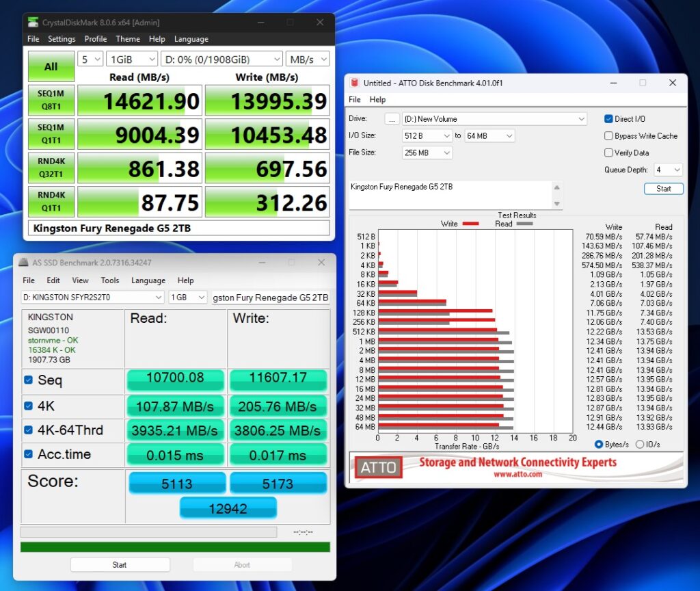Screen dimensions: 700x591
Task: Click the gray Read legend swatch in ATTO
Action: tap(524, 224)
